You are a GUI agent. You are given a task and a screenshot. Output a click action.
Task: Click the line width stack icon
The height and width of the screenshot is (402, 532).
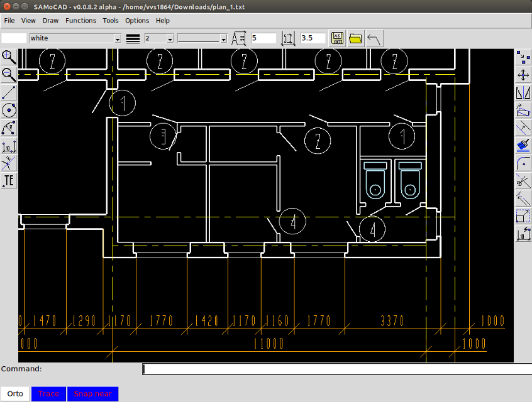click(x=133, y=39)
